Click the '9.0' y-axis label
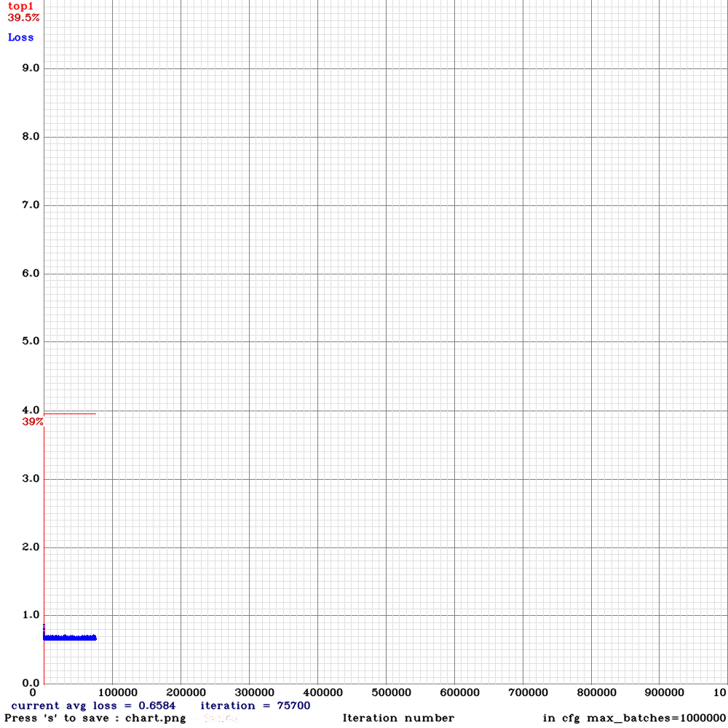728x728 pixels. click(x=31, y=68)
